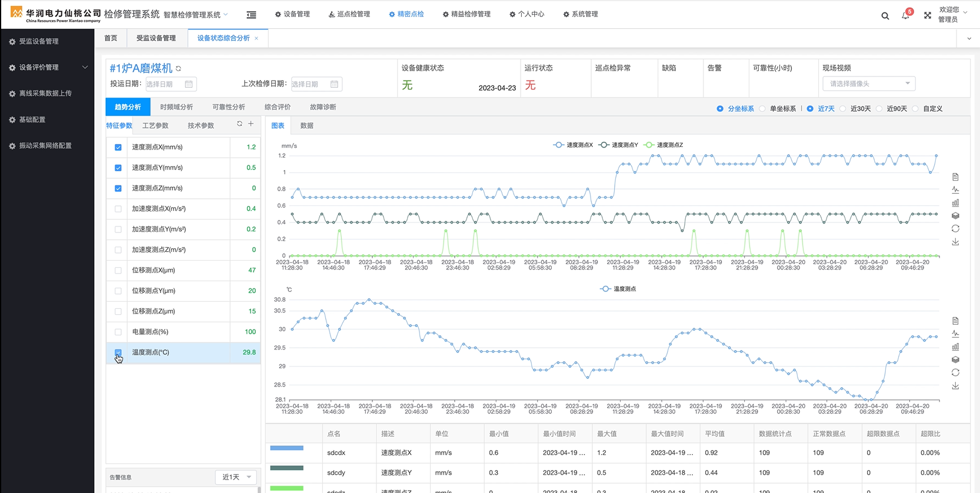
Task: Switch speed chart to line chart icon
Action: 955,190
